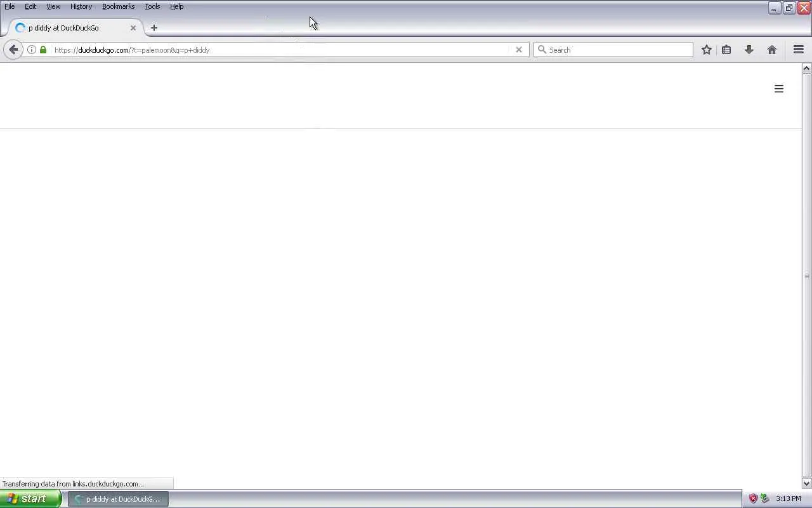Stop loading the page with X button
The height and width of the screenshot is (508, 812).
(519, 50)
